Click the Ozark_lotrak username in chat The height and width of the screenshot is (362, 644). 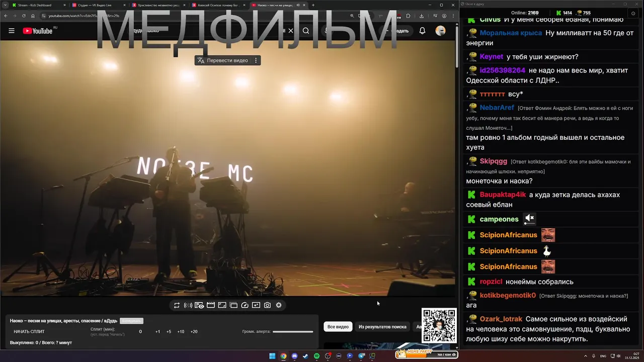pos(501,319)
